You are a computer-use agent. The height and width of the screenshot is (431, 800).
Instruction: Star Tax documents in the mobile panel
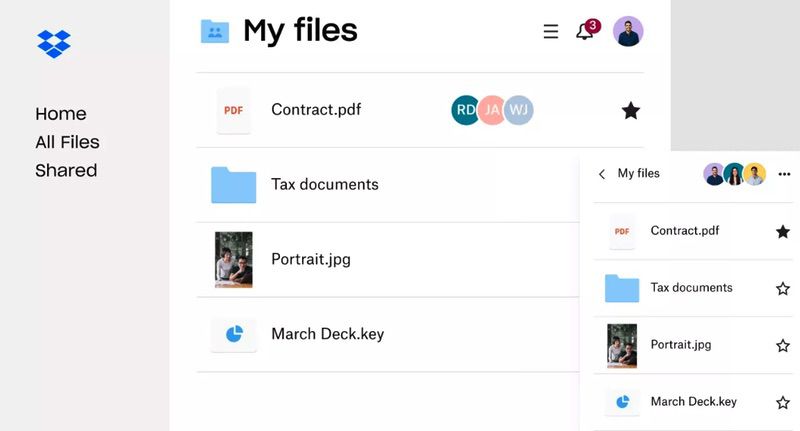[783, 289]
